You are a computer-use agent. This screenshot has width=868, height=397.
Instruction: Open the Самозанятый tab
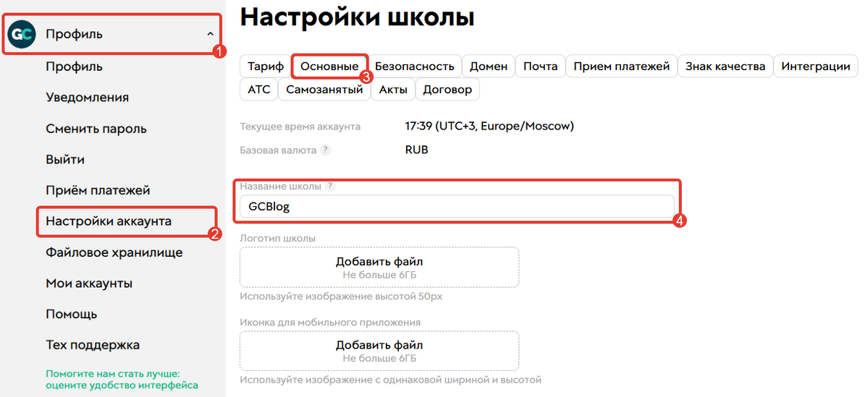click(324, 90)
